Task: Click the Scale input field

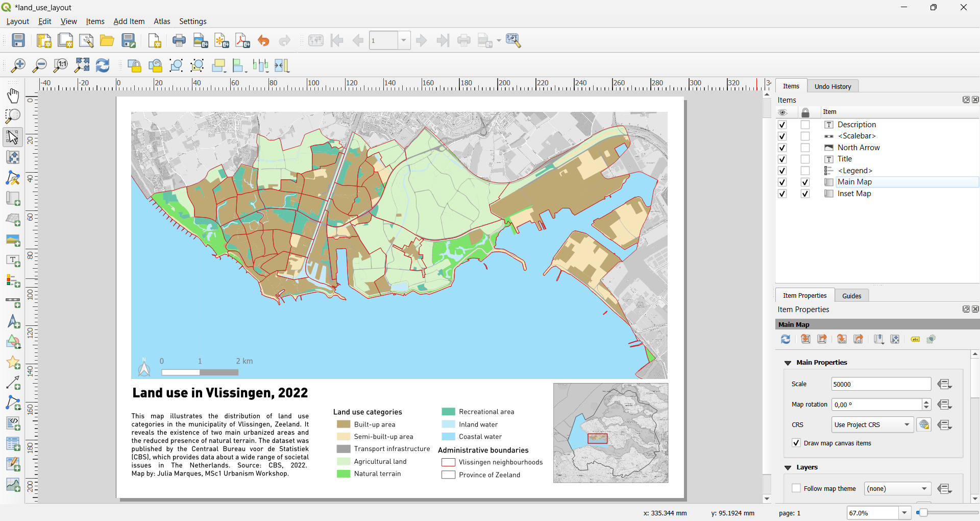Action: click(x=881, y=384)
